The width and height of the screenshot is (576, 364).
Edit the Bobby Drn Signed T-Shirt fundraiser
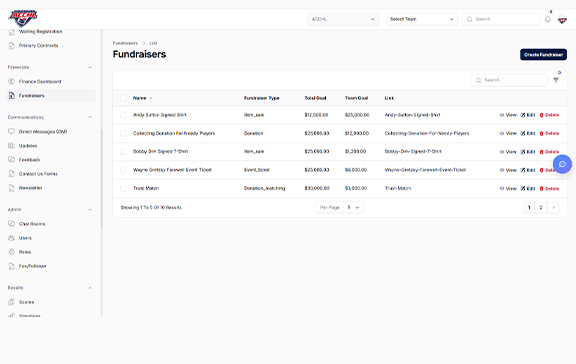pos(528,152)
